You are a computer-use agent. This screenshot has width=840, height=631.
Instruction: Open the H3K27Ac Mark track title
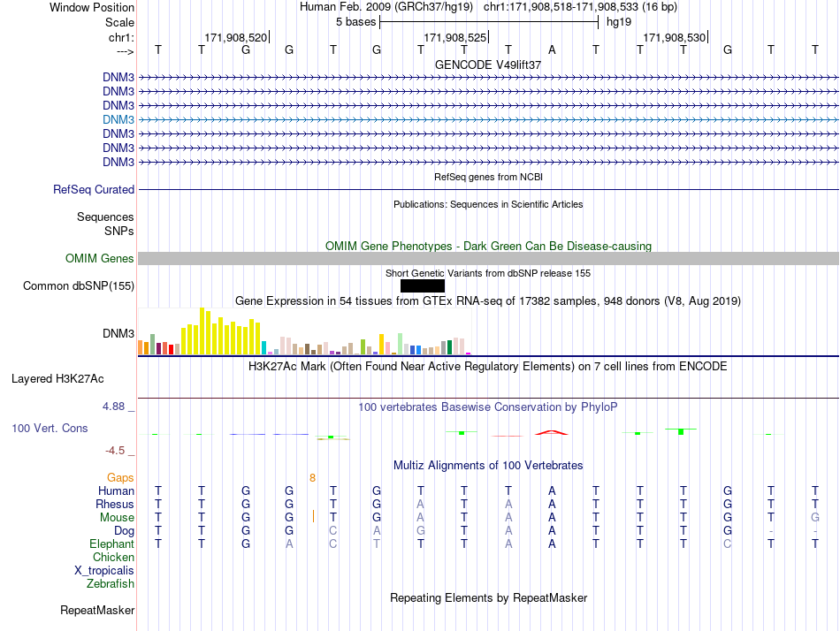click(x=488, y=367)
